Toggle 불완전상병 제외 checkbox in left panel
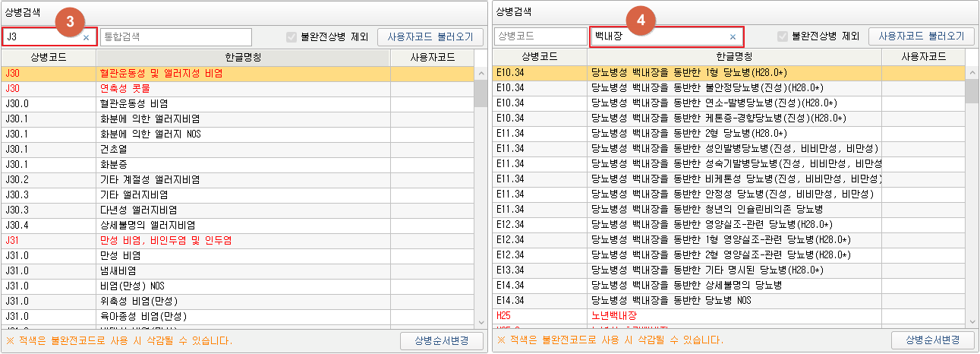This screenshot has height=354, width=980. pos(291,36)
